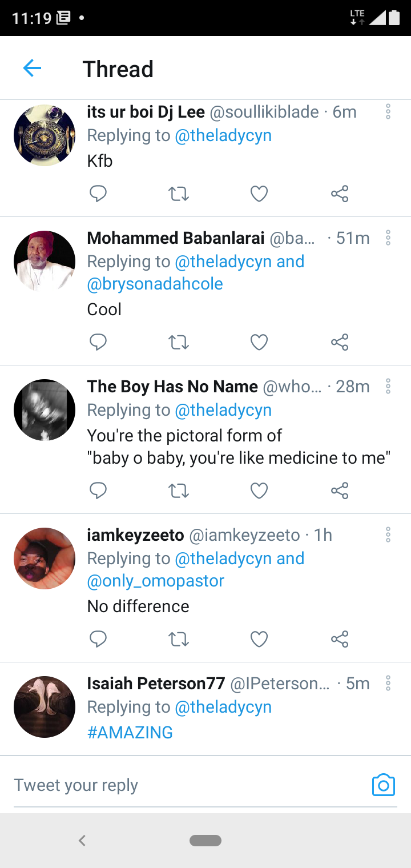Tap the Android back navigation button
The height and width of the screenshot is (868, 411).
pyautogui.click(x=82, y=840)
